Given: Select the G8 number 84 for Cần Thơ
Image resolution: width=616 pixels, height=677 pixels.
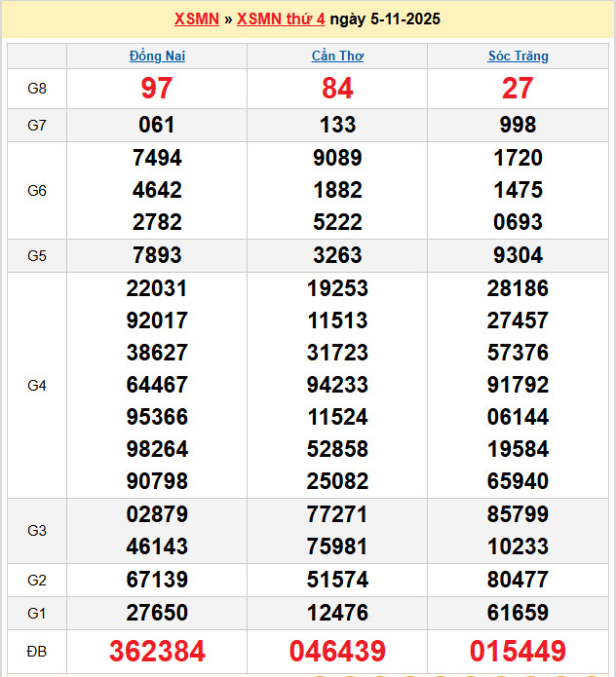Looking at the screenshot, I should (x=337, y=89).
